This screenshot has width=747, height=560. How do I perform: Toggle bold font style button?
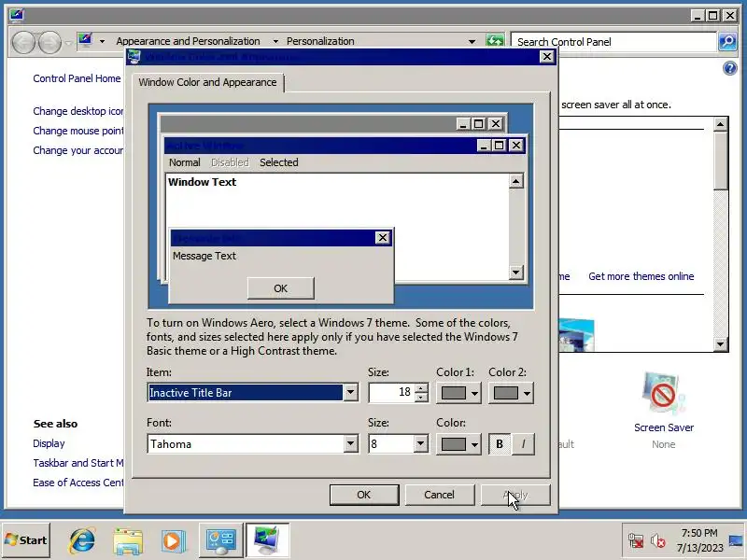pos(500,444)
